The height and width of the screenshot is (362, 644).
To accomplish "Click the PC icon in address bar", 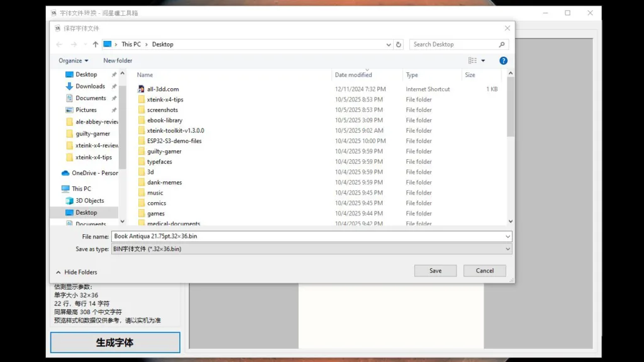I will (x=108, y=44).
